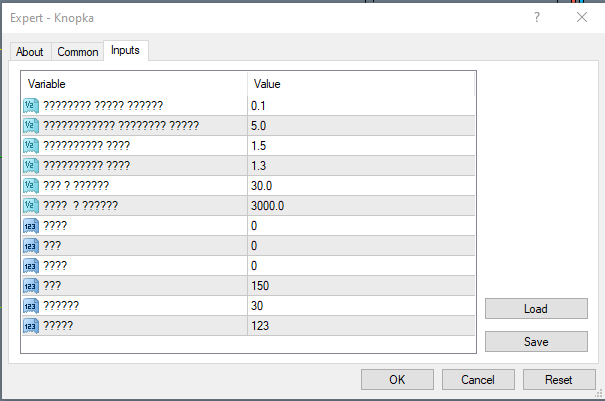
Task: Click the integer icon in the 150 row
Action: point(30,285)
